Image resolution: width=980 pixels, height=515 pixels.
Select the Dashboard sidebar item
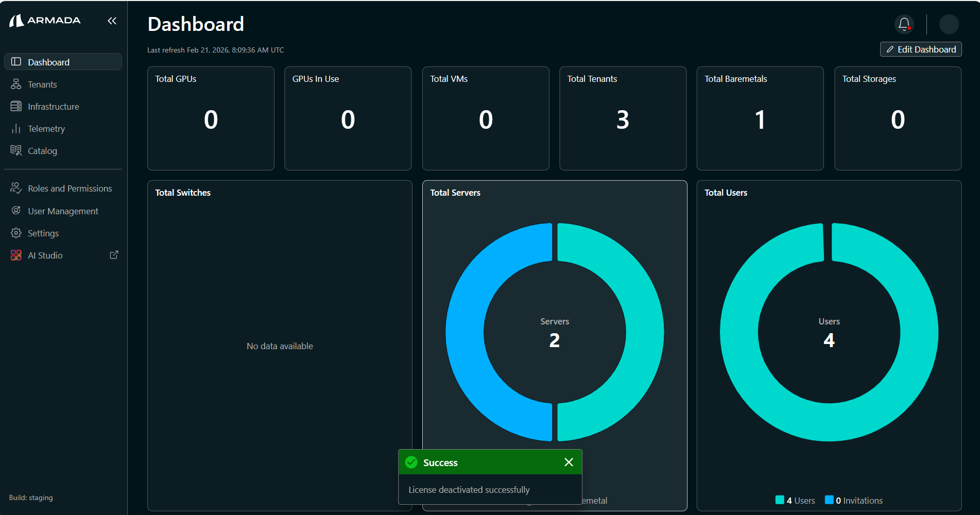pos(63,62)
